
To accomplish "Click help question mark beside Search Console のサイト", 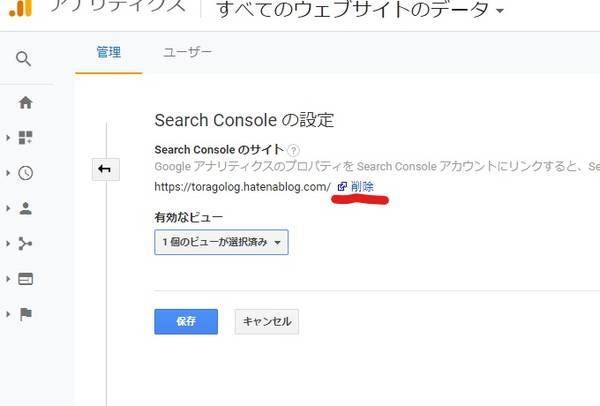I will pos(293,150).
